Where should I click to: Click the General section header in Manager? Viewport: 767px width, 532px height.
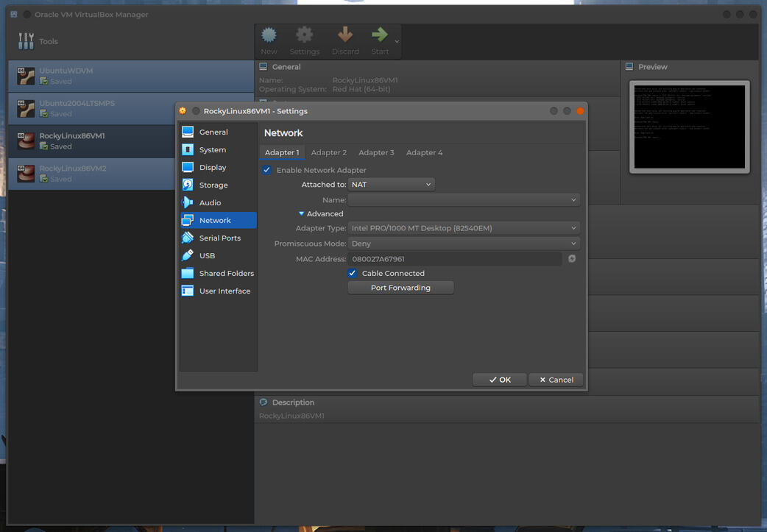(x=286, y=66)
